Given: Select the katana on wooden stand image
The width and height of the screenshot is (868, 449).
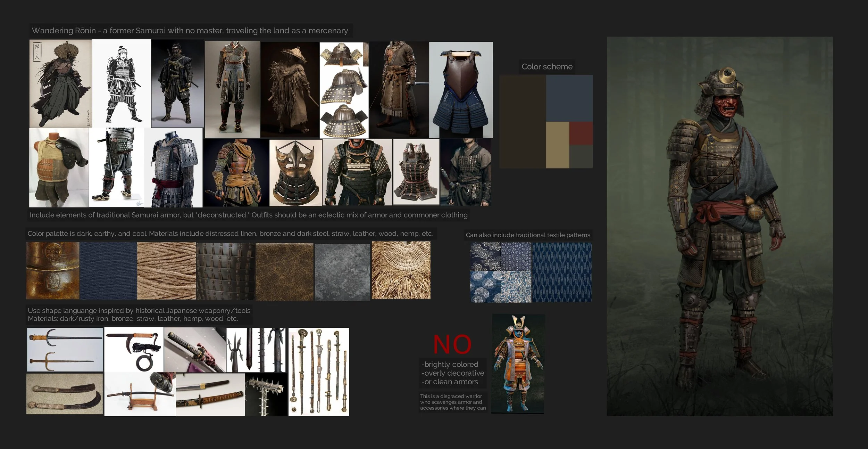Looking at the screenshot, I should coord(140,396).
